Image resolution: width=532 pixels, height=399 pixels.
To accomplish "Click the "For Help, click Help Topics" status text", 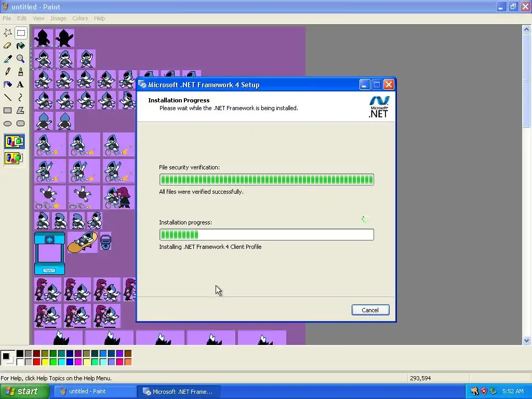I will point(56,378).
